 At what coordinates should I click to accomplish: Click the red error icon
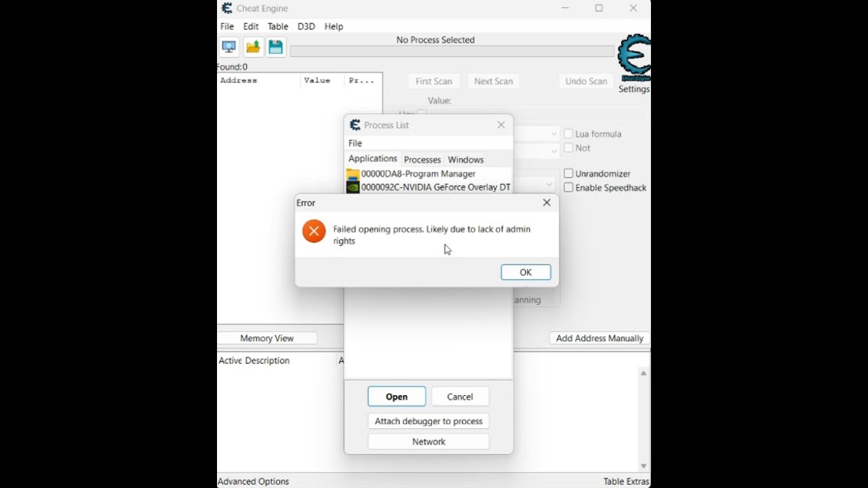[313, 231]
